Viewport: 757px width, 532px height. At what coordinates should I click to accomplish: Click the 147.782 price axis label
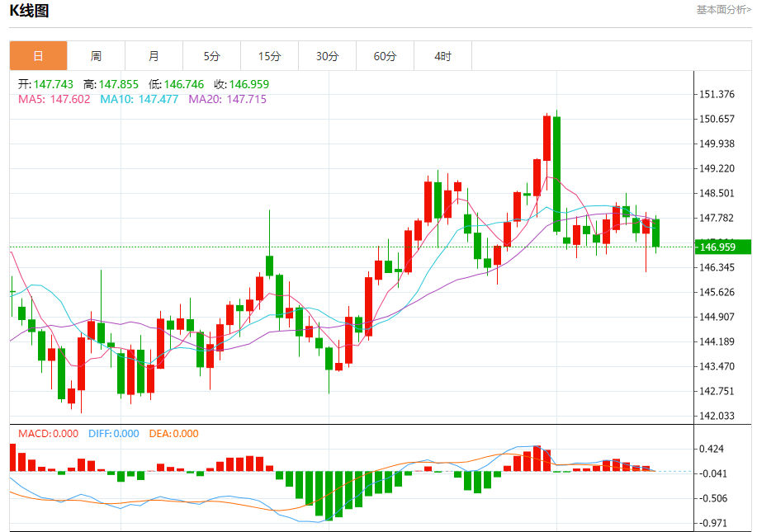tap(717, 218)
